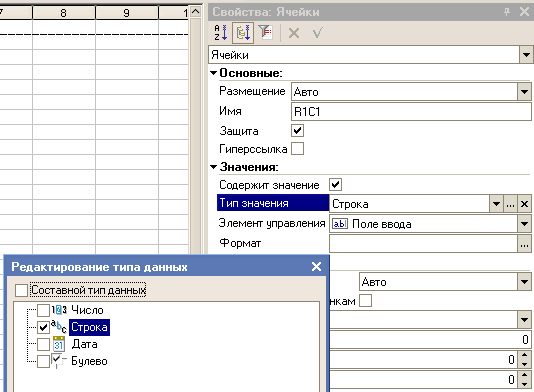Image resolution: width=534 pixels, height=392 pixels.
Task: Enable the Гиперссылка checkbox
Action: (298, 149)
